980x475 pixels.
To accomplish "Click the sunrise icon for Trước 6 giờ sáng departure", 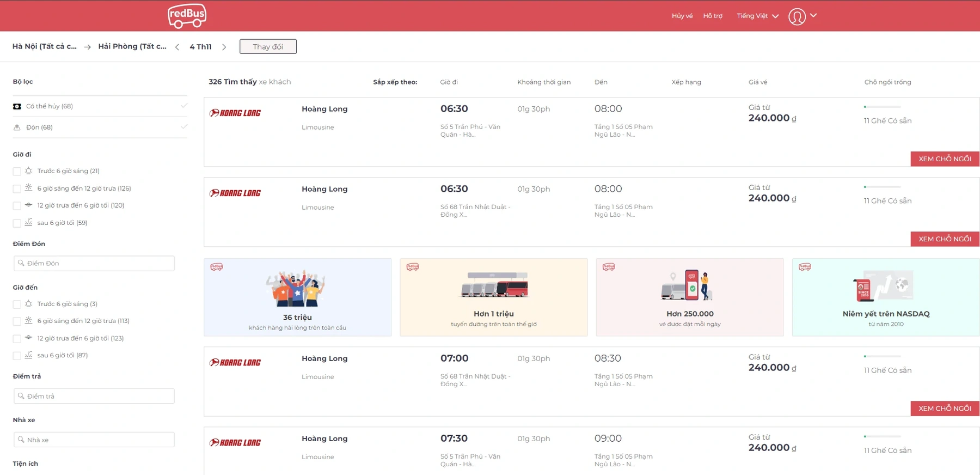I will pyautogui.click(x=29, y=171).
